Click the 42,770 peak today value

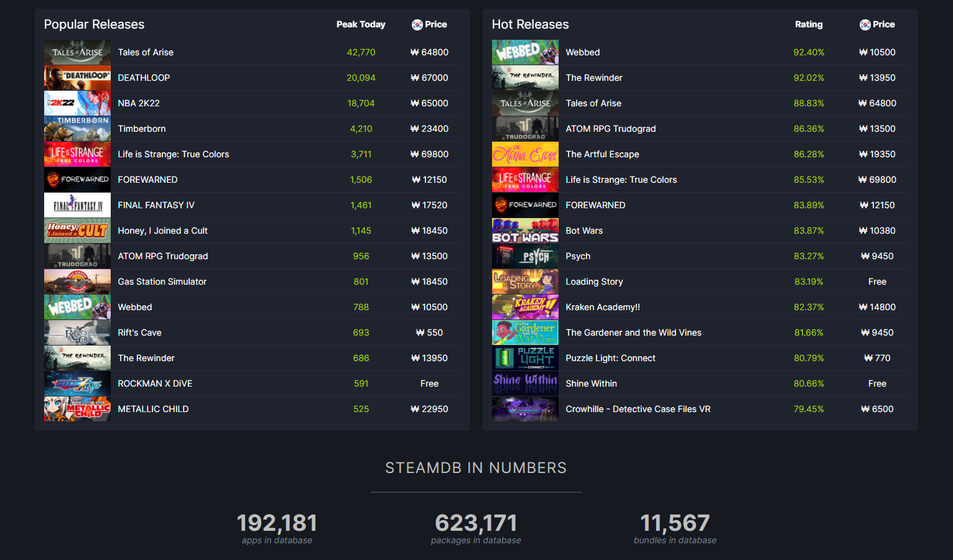(361, 52)
